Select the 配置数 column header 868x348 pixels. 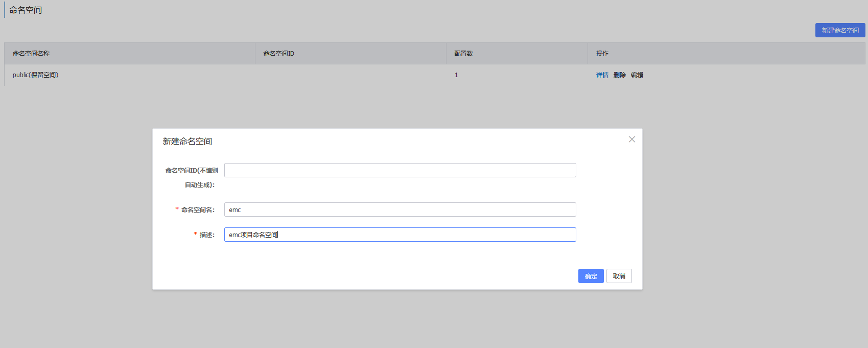click(463, 54)
